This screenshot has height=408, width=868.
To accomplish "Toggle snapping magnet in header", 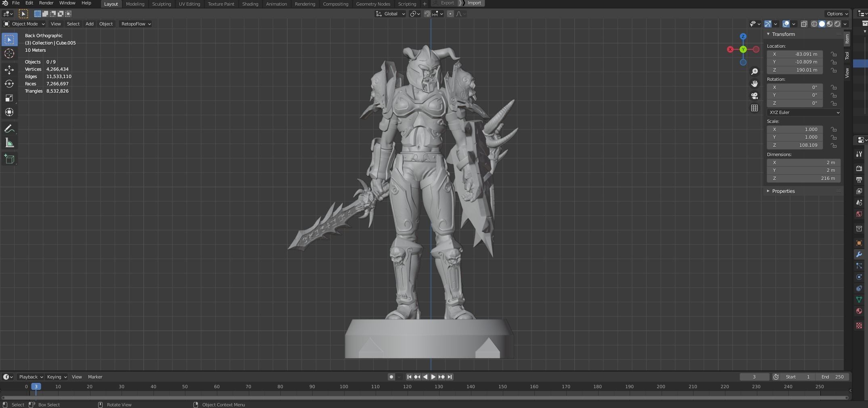I will point(427,14).
